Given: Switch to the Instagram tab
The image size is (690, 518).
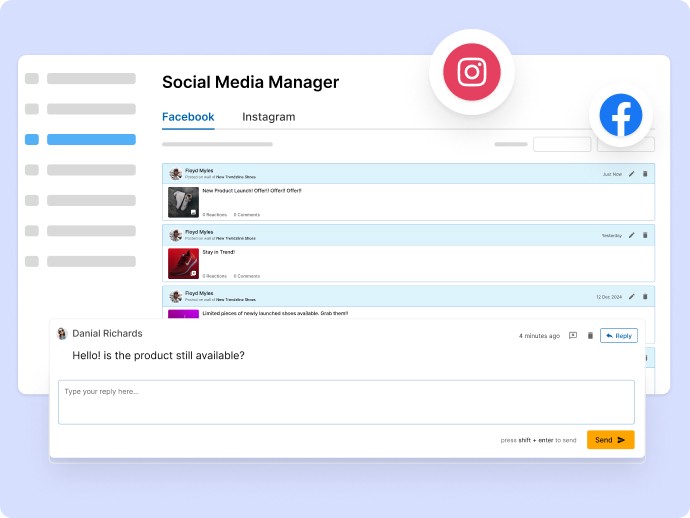Looking at the screenshot, I should pos(268,117).
